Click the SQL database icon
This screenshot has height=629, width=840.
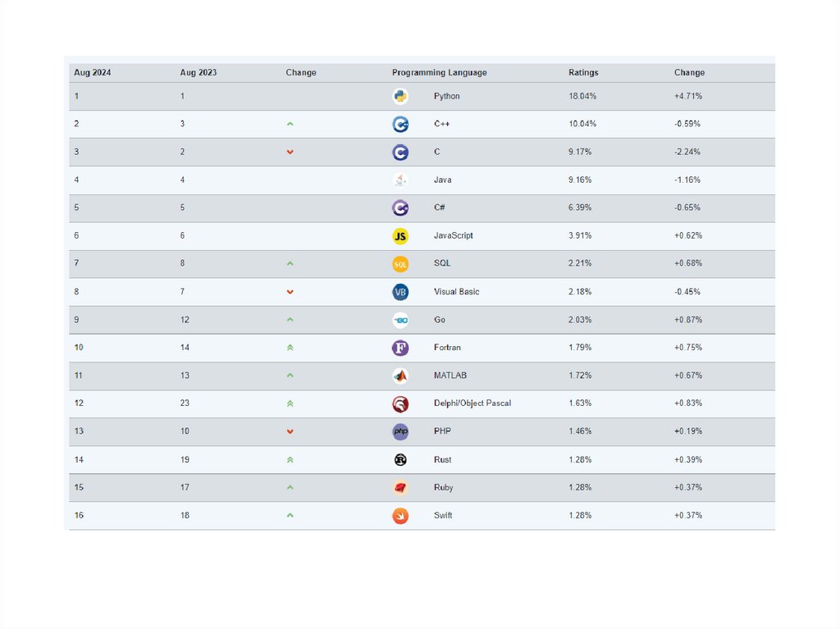399,264
